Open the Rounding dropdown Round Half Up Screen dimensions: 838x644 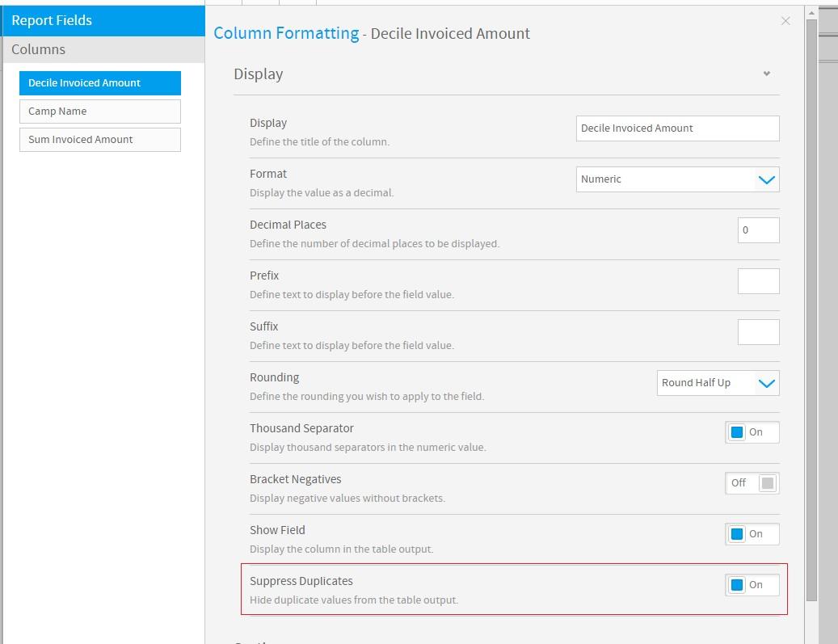tap(718, 383)
